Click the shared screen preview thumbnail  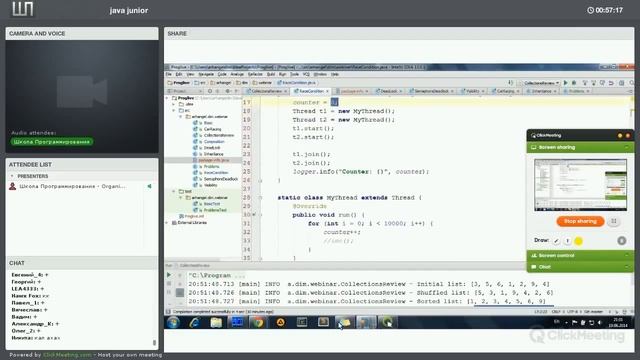[x=580, y=185]
